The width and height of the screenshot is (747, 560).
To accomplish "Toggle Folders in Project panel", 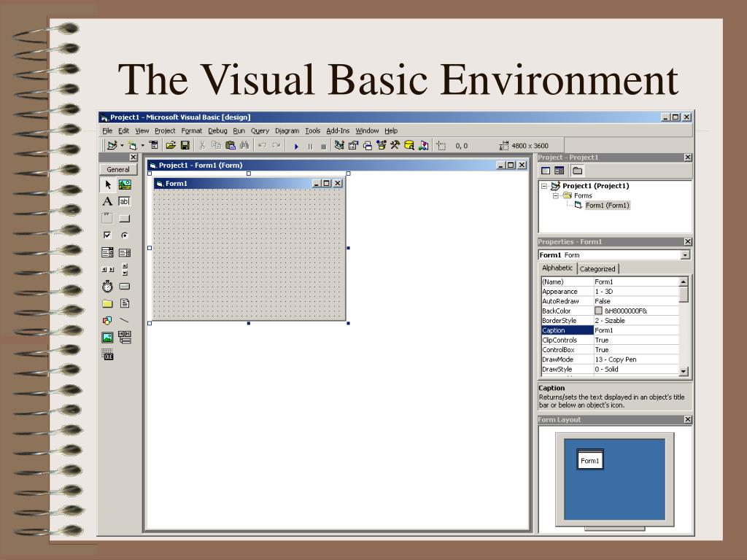I will tap(578, 171).
